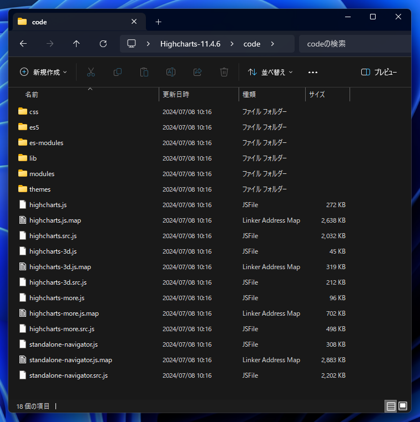Select the es-modules folder icon
The width and height of the screenshot is (420, 422).
(x=23, y=142)
